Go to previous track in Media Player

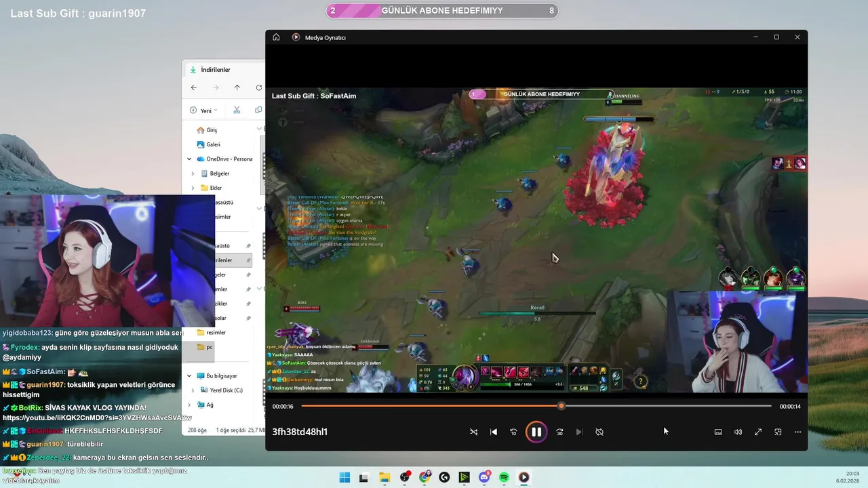click(494, 432)
